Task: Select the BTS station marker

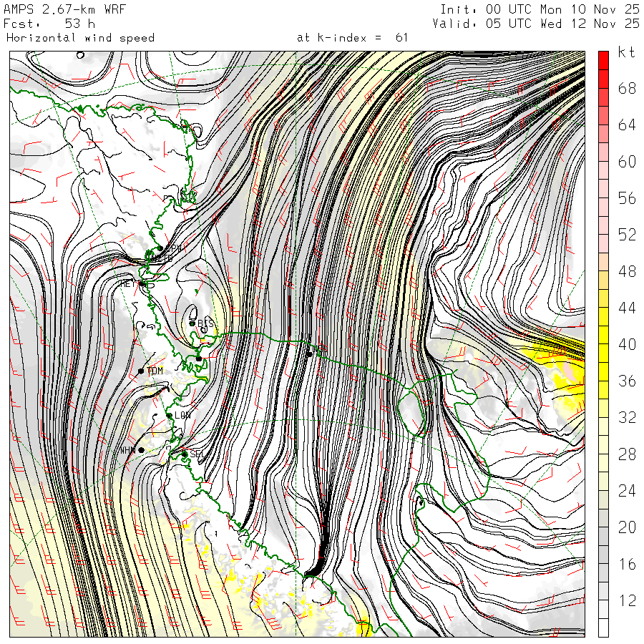Action: tap(192, 323)
